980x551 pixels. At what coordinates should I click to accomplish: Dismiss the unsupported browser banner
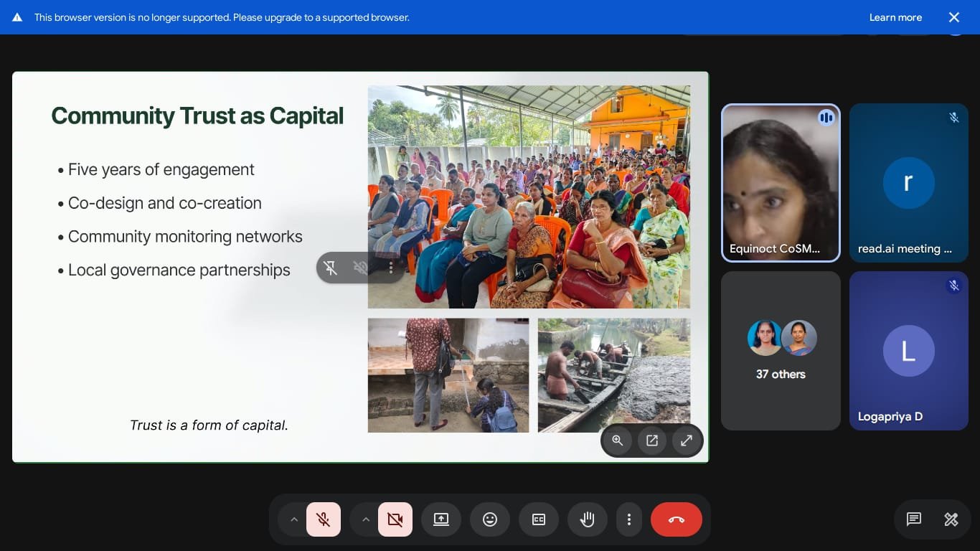[x=953, y=17]
